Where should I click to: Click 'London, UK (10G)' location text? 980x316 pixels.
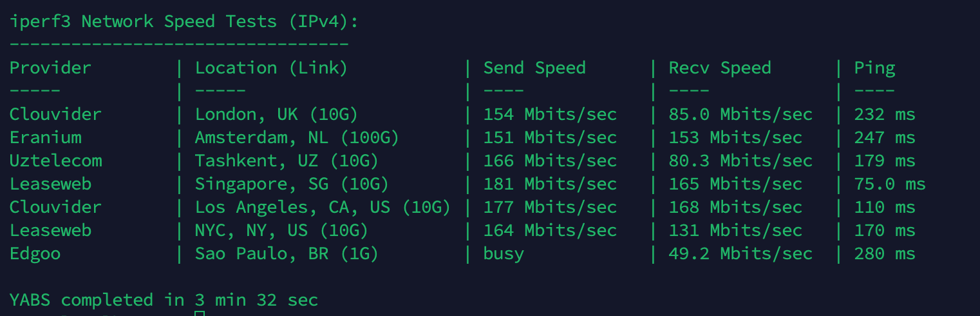point(276,114)
